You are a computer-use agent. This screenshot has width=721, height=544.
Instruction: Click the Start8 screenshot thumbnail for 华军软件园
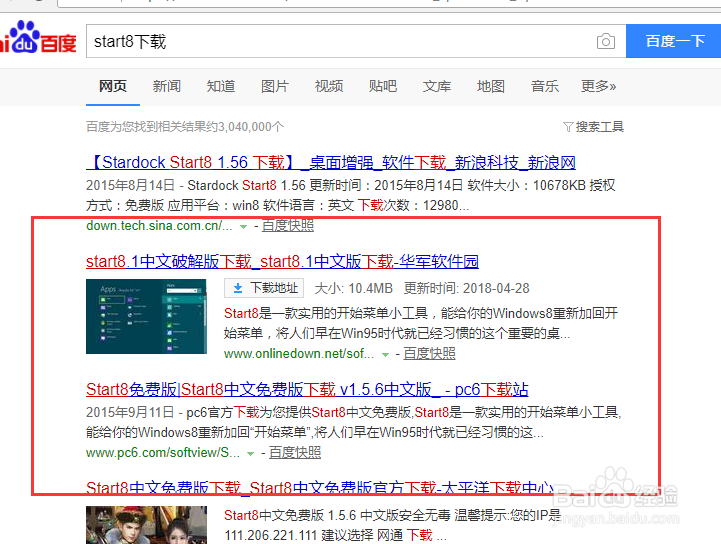click(x=146, y=316)
